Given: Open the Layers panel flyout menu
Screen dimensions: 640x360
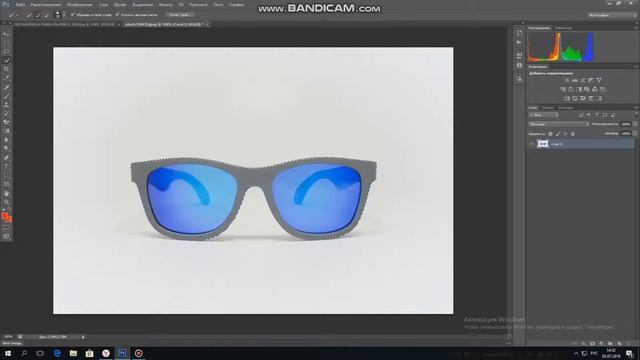Looking at the screenshot, I should (636, 108).
